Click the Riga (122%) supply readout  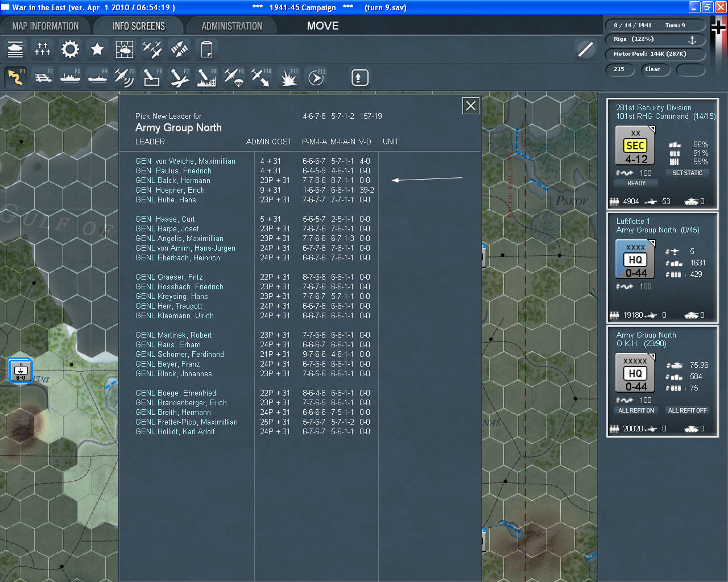(655, 40)
